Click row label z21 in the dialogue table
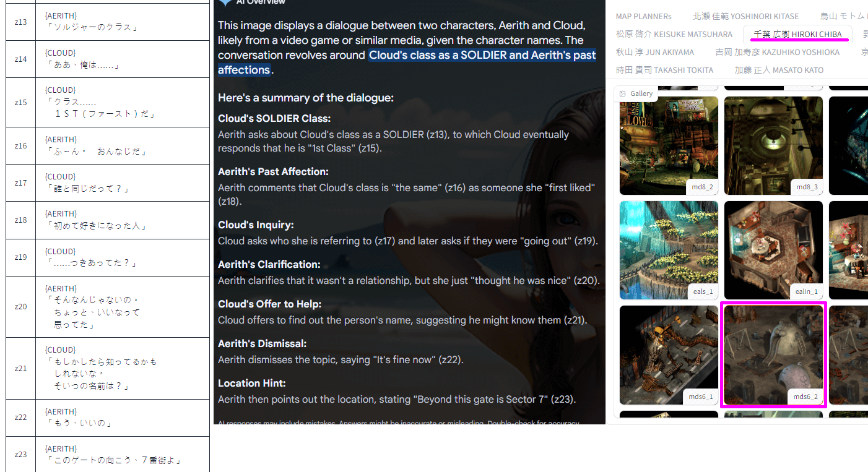This screenshot has height=472, width=868. coord(20,368)
